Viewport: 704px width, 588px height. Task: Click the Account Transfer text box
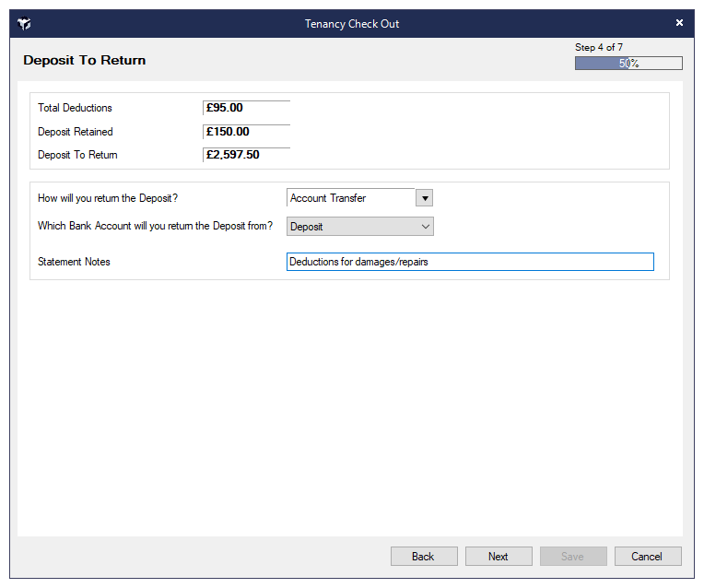(x=351, y=198)
